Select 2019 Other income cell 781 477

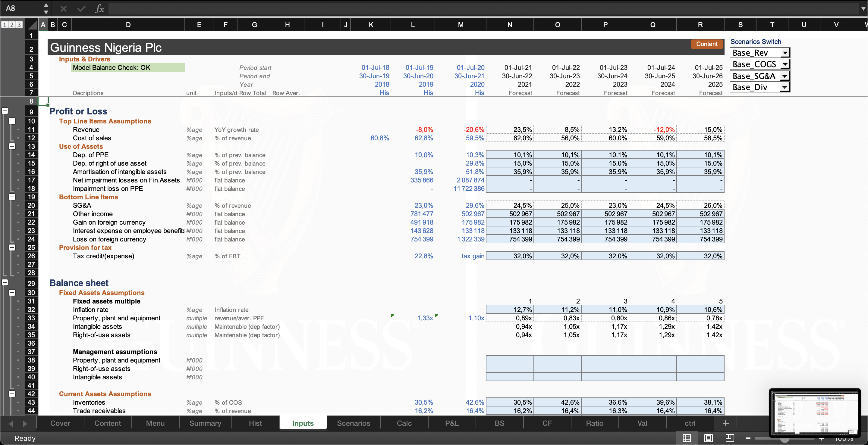[413, 214]
